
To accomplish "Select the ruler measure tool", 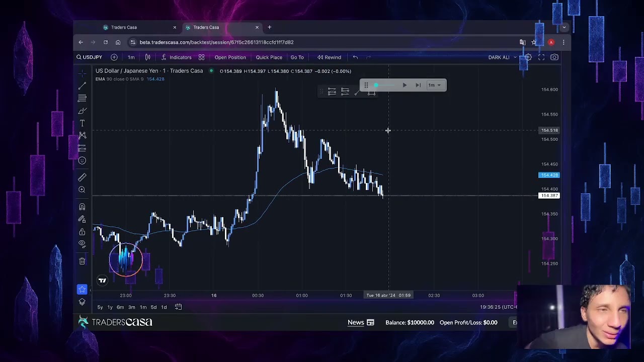I will click(x=82, y=177).
